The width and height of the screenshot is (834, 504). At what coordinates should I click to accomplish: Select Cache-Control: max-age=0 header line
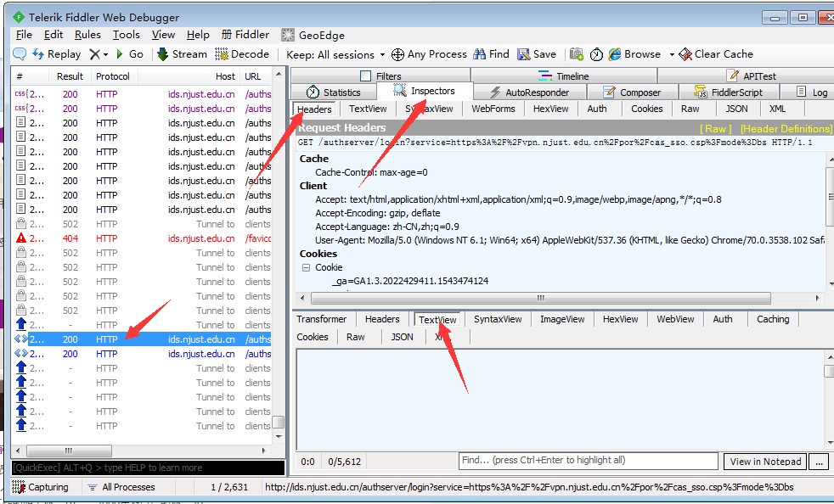tap(371, 172)
